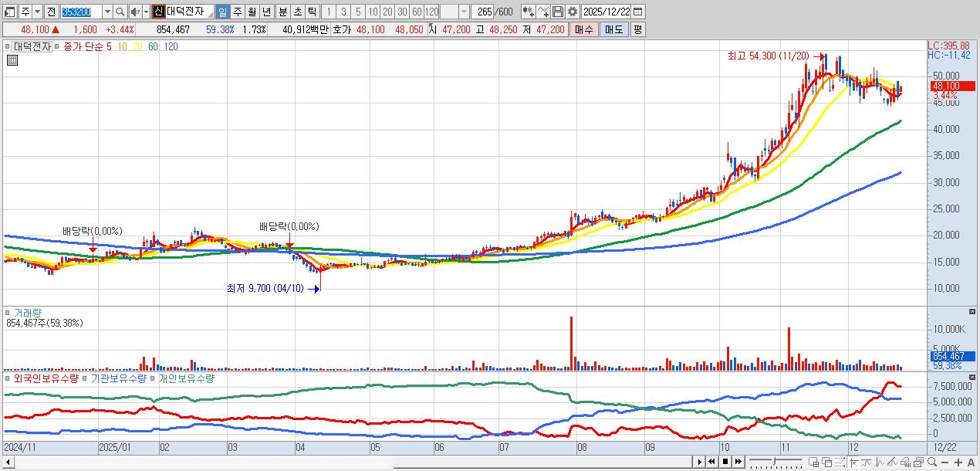Select the 초 (second) period toggle
The image size is (980, 471).
coord(296,12)
